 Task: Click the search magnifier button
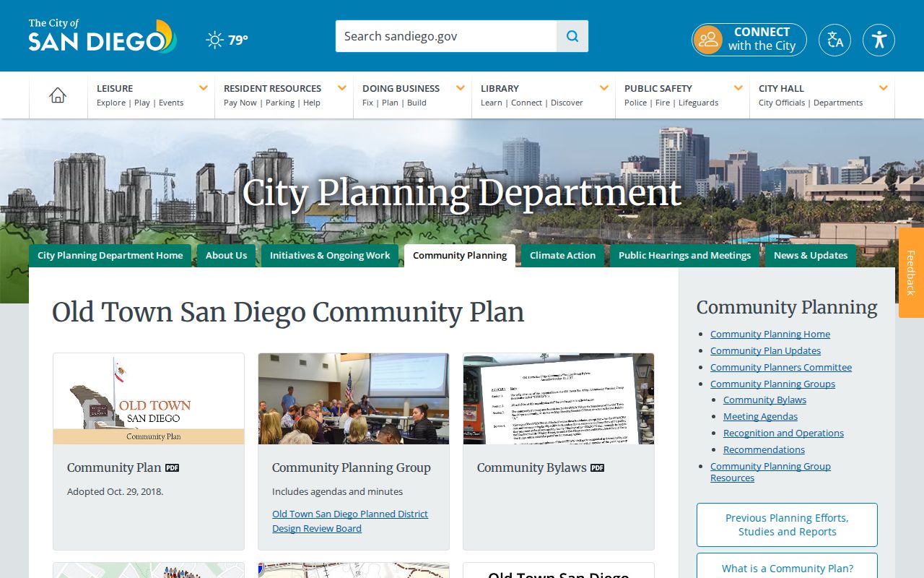(x=572, y=36)
